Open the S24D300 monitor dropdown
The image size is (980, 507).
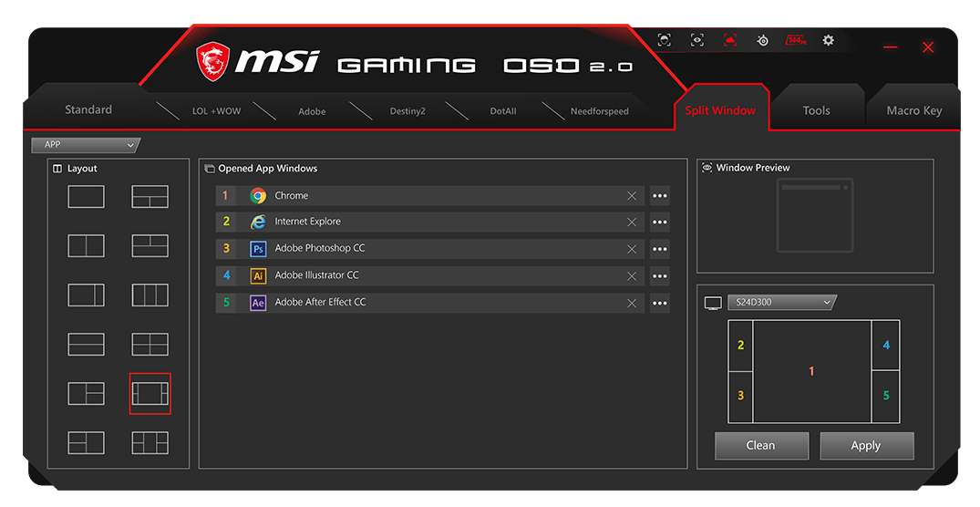[x=780, y=303]
